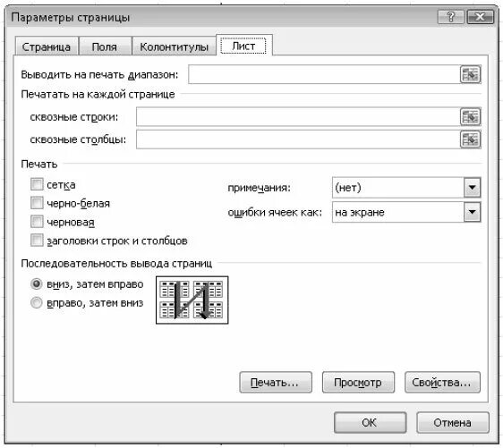Screen dimensions: 503x448
Task: Toggle the черно-белая checkbox
Action: click(37, 203)
